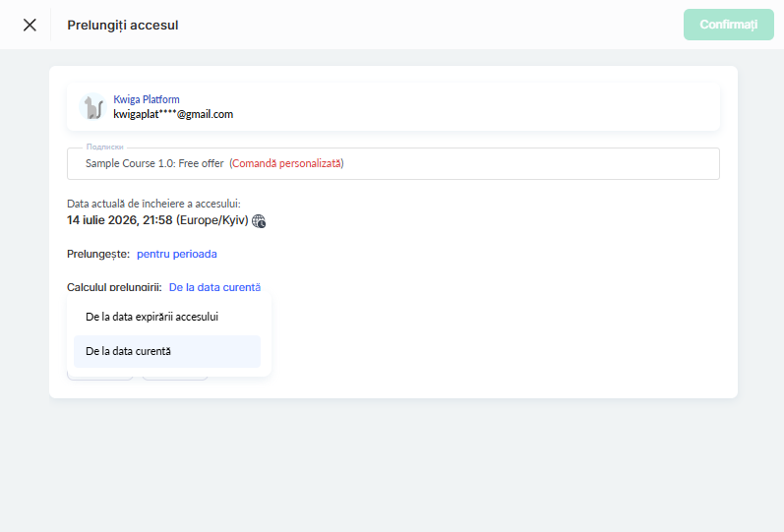Choose highlighted 'De la data curentă' option
The image size is (784, 532).
[x=167, y=351]
